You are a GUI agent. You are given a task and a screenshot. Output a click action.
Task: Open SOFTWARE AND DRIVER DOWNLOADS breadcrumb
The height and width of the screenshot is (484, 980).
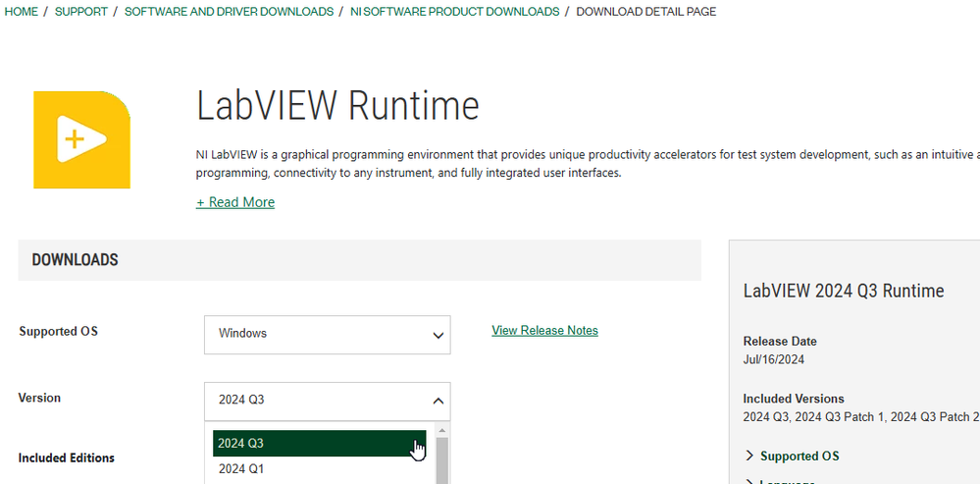pos(229,12)
